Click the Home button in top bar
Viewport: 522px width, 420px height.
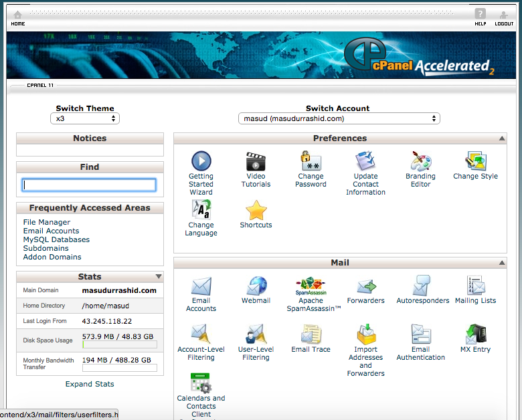pyautogui.click(x=18, y=17)
